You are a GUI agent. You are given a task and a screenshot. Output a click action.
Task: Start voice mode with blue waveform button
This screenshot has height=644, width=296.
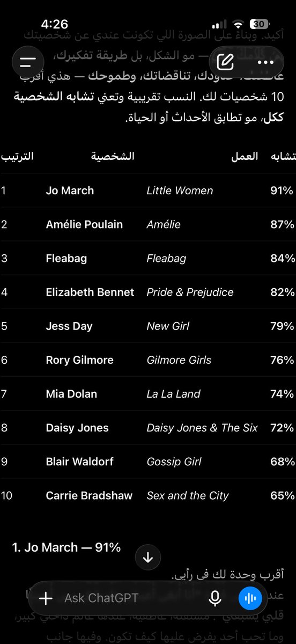pos(250,598)
